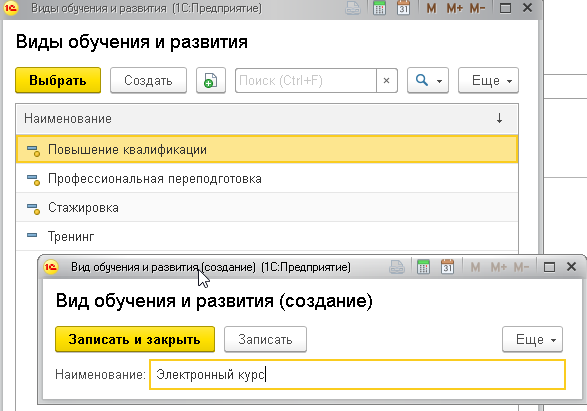587x411 pixels.
Task: Click M memory button in main title bar
Action: [431, 8]
